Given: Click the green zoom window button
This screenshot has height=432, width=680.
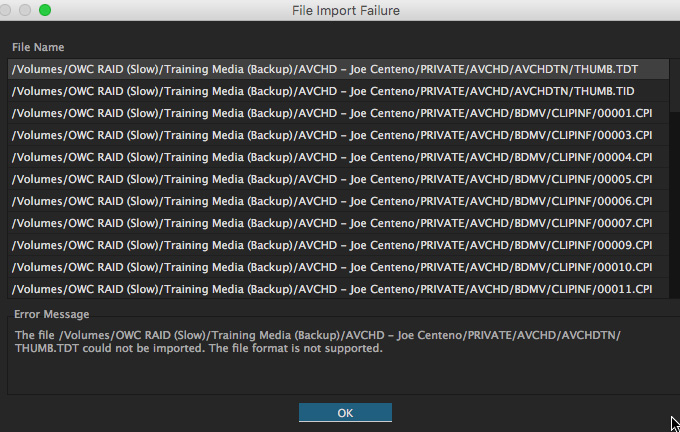Looking at the screenshot, I should (45, 10).
